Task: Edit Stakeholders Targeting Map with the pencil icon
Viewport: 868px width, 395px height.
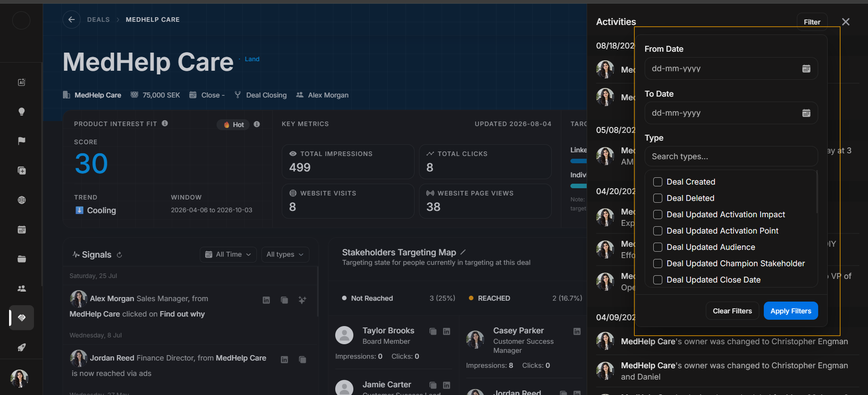Action: click(x=463, y=252)
